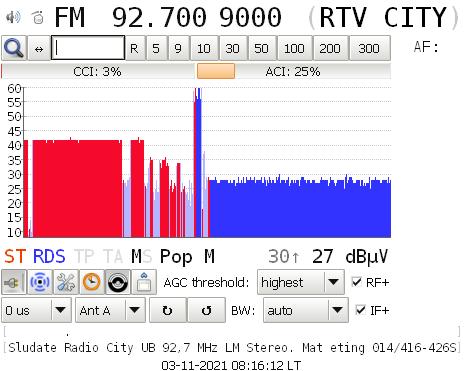
Task: Click the ACI: 25% indicator bar
Action: pyautogui.click(x=293, y=71)
